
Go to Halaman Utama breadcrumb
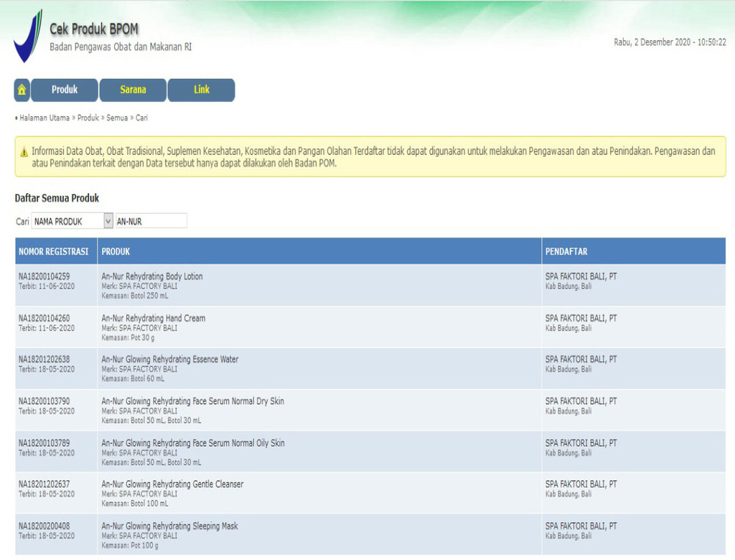[45, 118]
